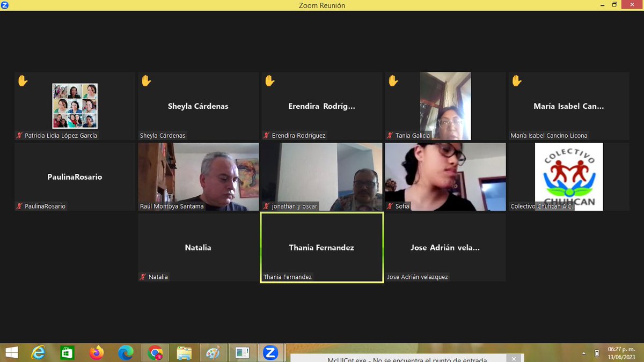Select the Erendira Rodríg... participant tile
The width and height of the screenshot is (644, 362).
click(x=322, y=106)
